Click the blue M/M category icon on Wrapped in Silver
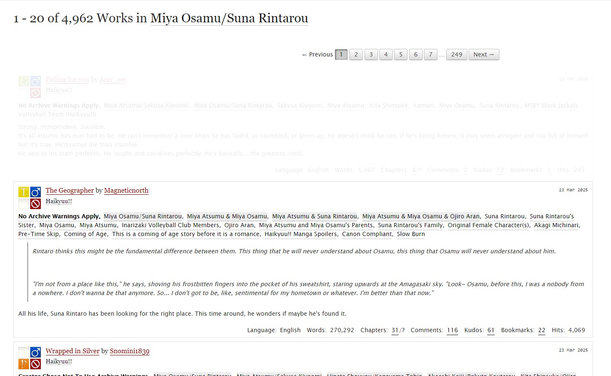611x376 pixels. 35,352
